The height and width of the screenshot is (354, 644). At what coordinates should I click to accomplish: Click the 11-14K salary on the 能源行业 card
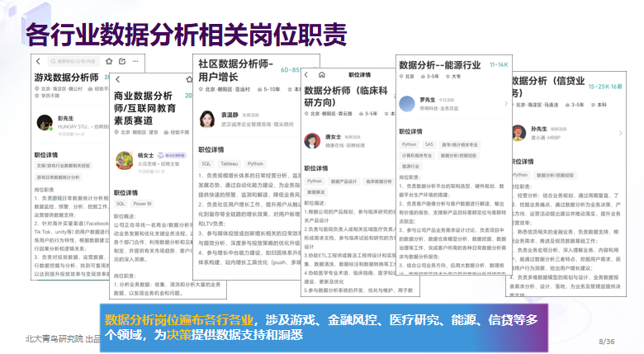tap(499, 65)
